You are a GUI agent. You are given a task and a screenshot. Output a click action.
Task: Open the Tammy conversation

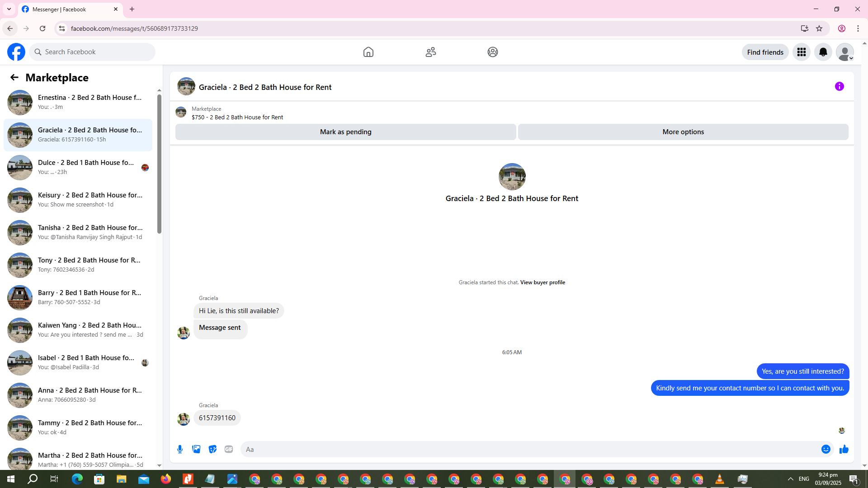click(x=78, y=427)
